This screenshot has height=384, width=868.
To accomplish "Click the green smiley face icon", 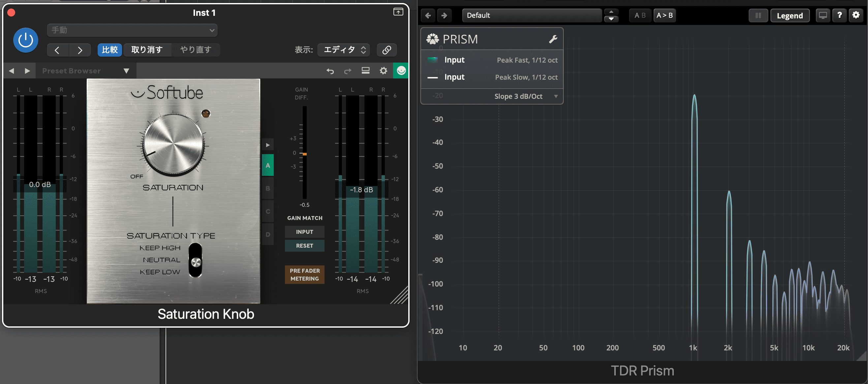I will [x=401, y=71].
